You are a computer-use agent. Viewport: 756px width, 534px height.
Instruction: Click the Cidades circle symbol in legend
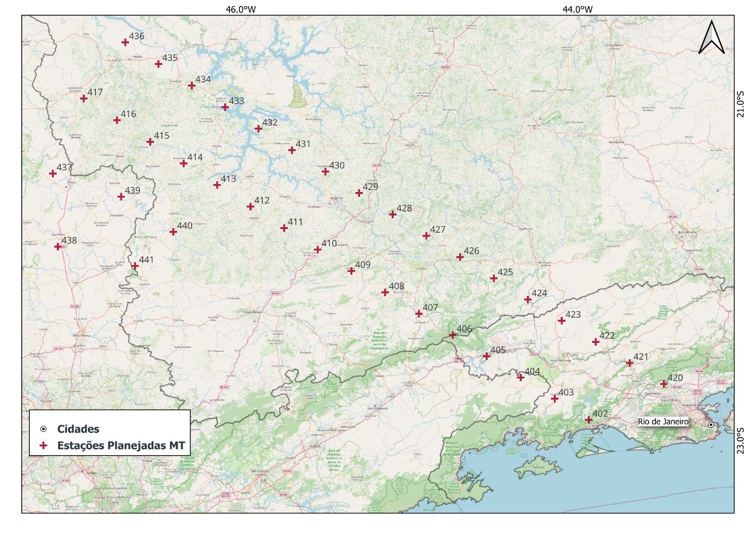44,429
